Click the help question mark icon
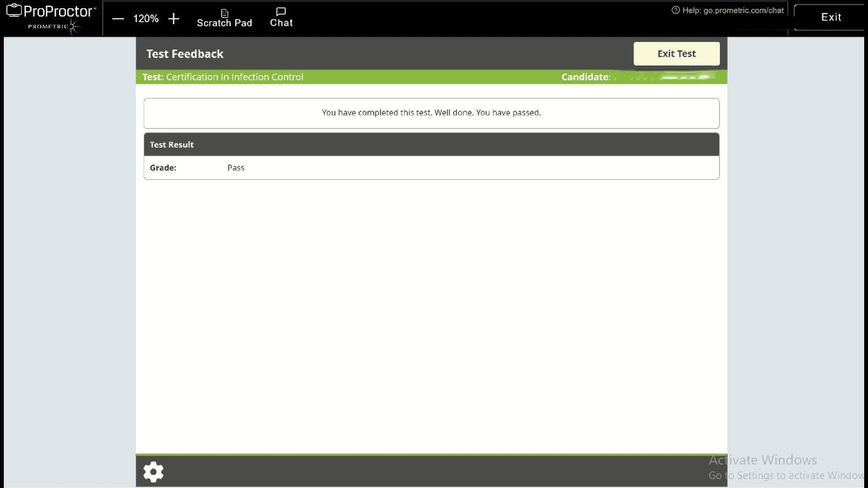Viewport: 868px width, 488px height. [x=675, y=10]
